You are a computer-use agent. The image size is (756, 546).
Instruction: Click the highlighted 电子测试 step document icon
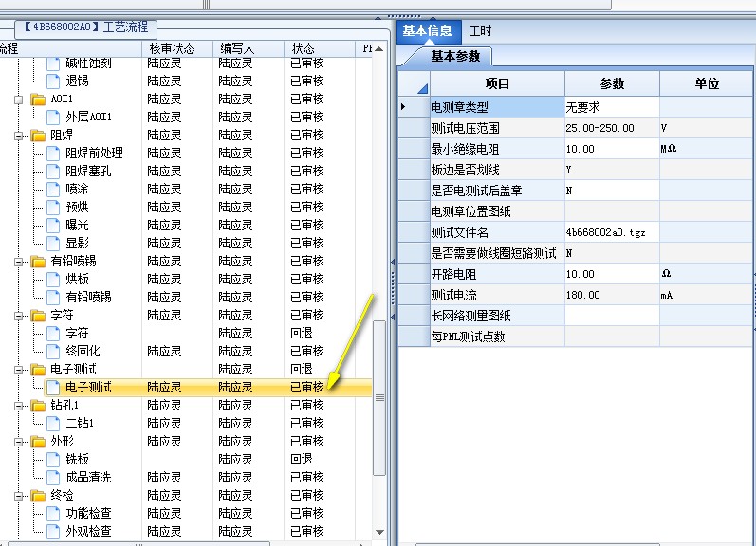tap(53, 388)
